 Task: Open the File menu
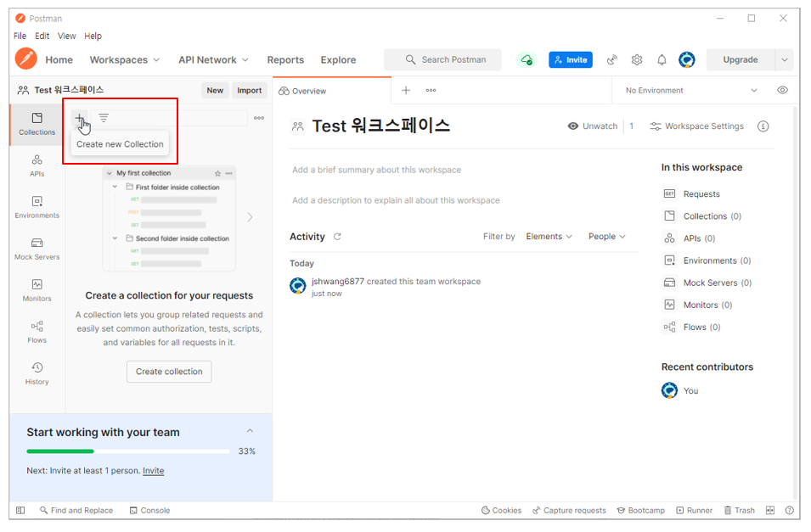point(20,36)
